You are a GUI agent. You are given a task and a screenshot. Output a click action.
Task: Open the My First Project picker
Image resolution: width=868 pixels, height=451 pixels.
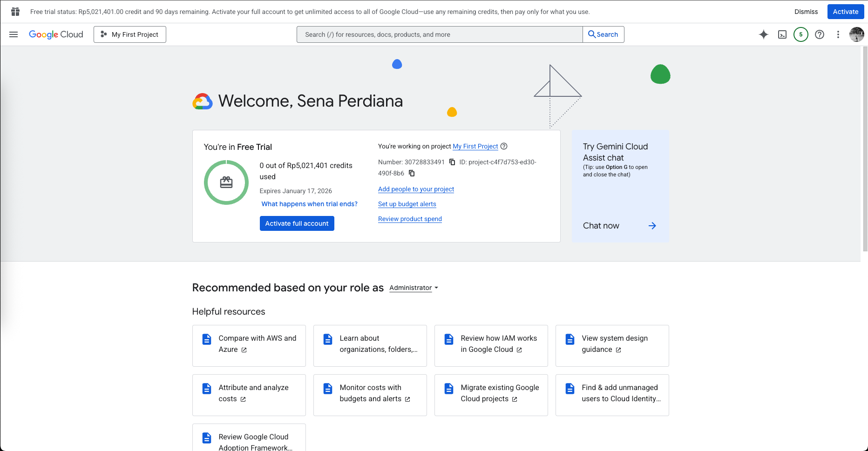[x=130, y=34]
